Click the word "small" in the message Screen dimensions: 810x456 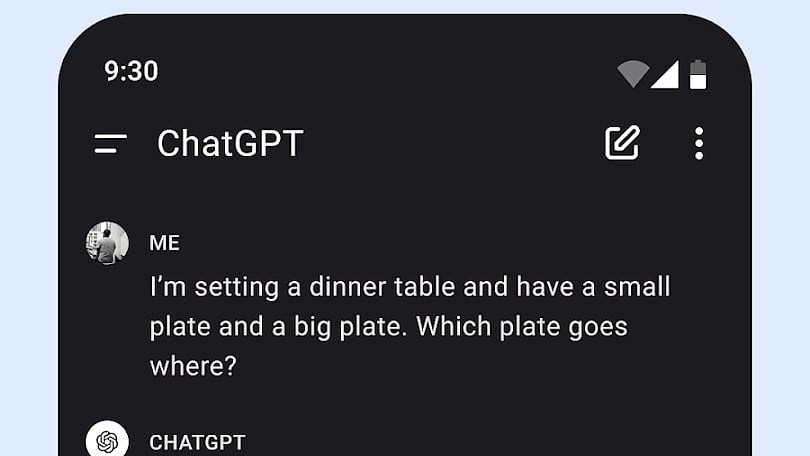(x=637, y=287)
